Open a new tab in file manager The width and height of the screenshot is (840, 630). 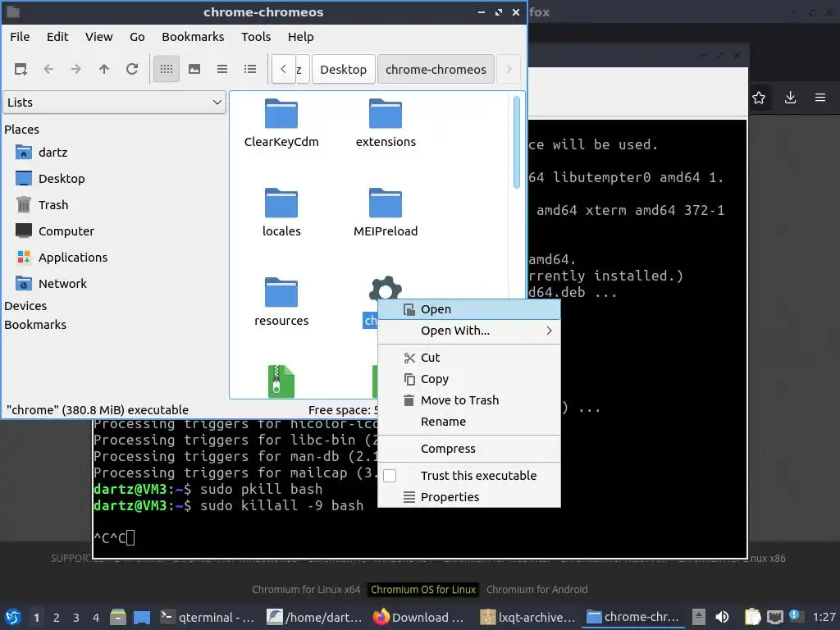pyautogui.click(x=21, y=69)
